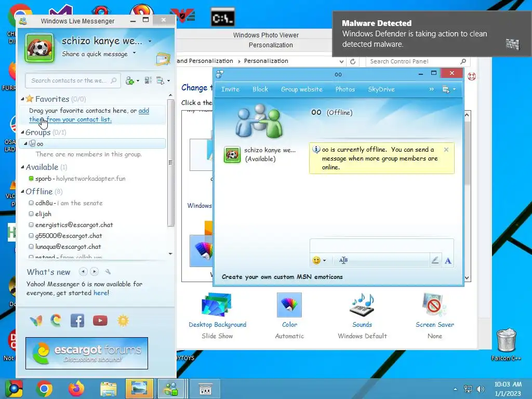Viewport: 532px width, 399px height.
Task: Open the Sounds settings icon
Action: 362,304
